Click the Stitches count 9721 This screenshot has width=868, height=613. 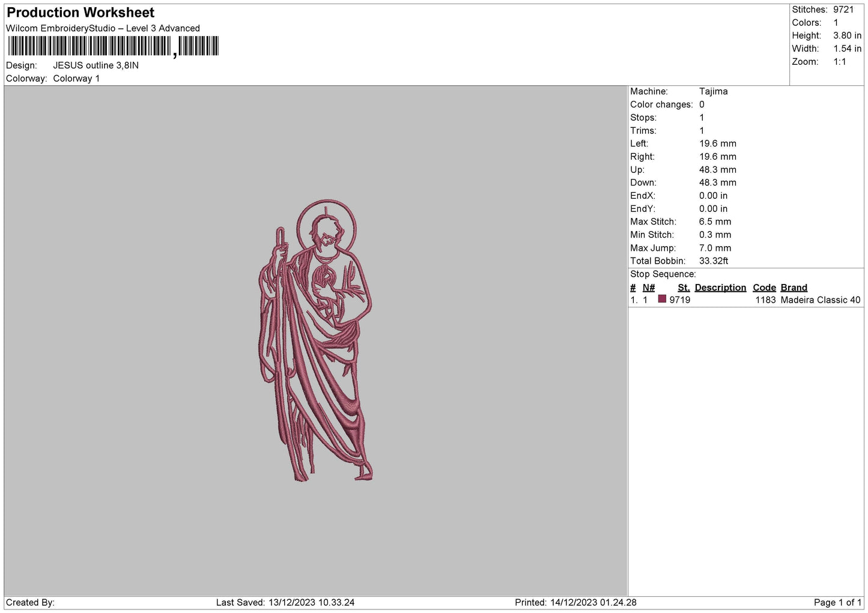[843, 10]
